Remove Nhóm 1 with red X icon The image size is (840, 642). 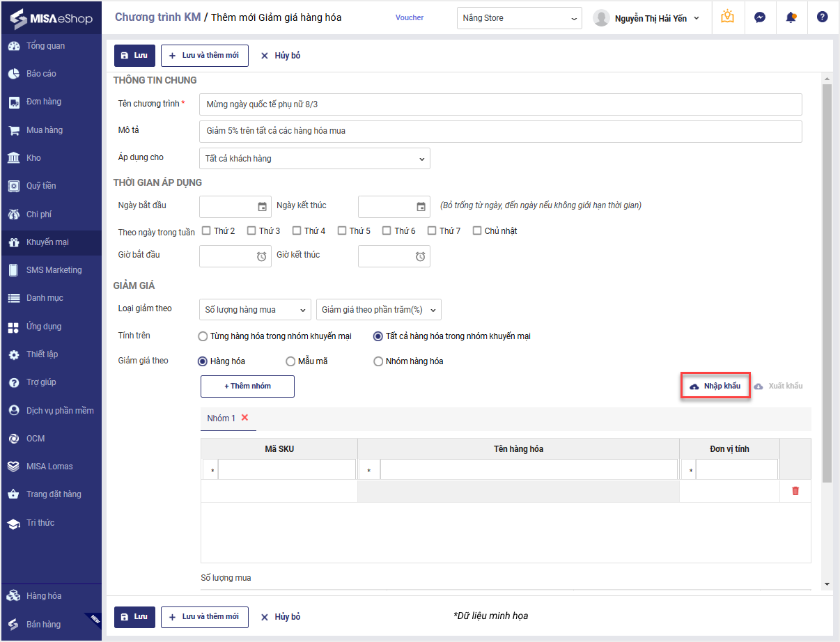[x=244, y=418]
